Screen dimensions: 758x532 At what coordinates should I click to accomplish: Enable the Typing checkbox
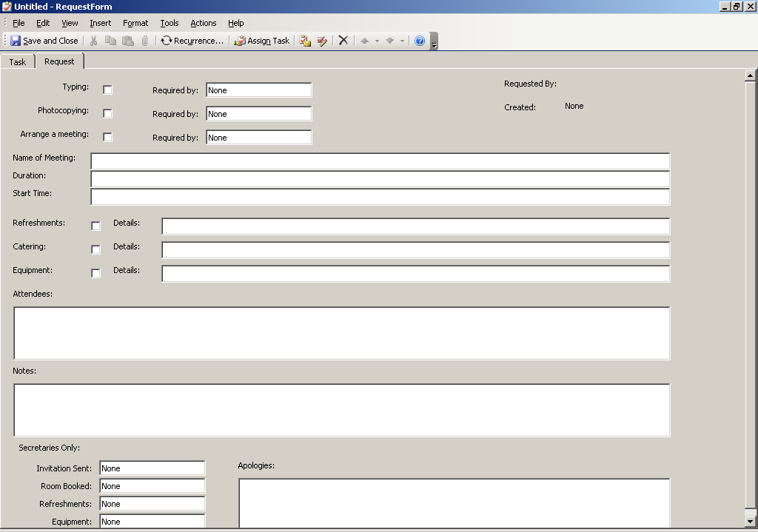click(107, 90)
